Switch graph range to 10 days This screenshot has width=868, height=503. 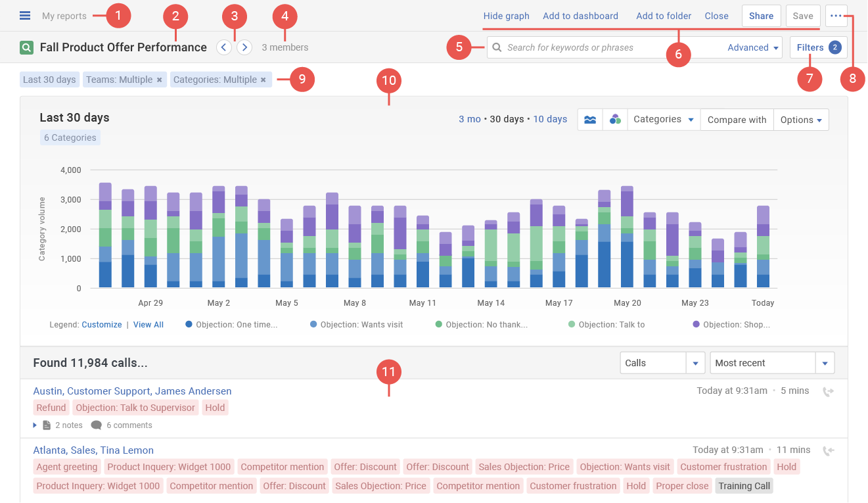549,119
